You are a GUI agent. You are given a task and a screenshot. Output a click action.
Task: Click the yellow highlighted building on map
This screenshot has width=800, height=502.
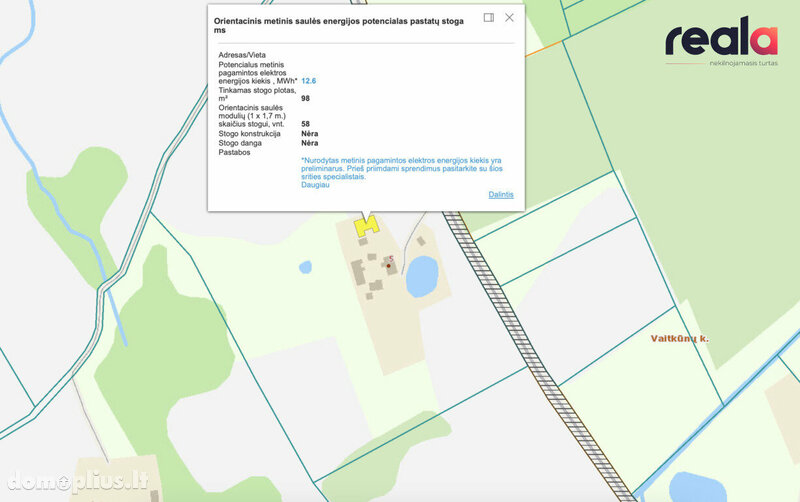366,226
